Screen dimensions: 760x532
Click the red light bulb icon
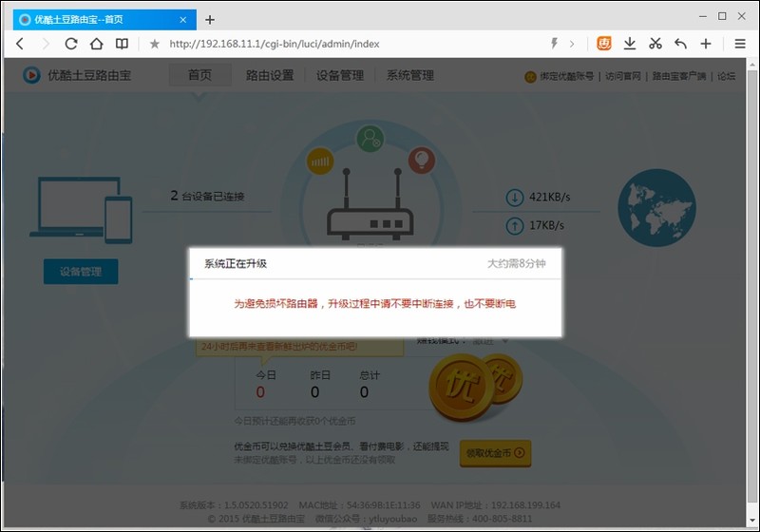point(421,160)
